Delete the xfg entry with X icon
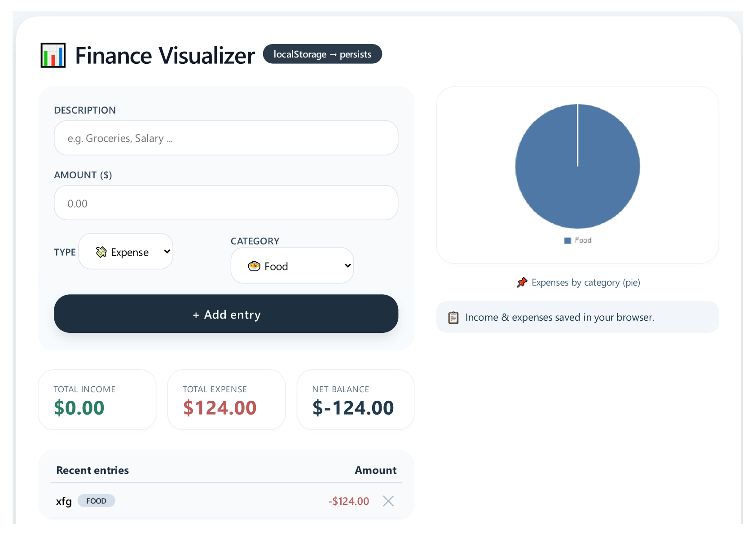The height and width of the screenshot is (535, 756). [388, 501]
